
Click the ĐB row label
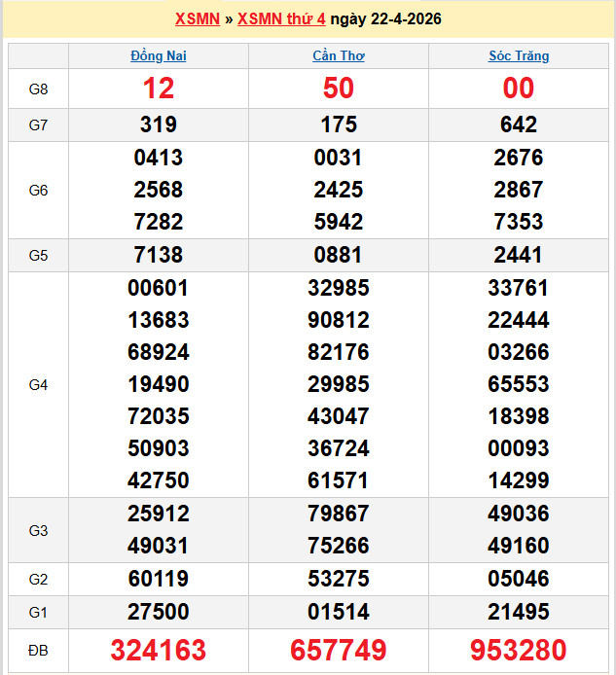click(x=38, y=650)
